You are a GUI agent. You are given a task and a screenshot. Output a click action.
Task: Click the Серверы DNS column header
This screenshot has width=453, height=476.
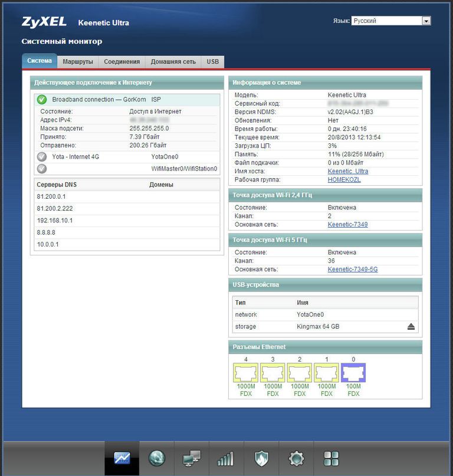click(57, 185)
